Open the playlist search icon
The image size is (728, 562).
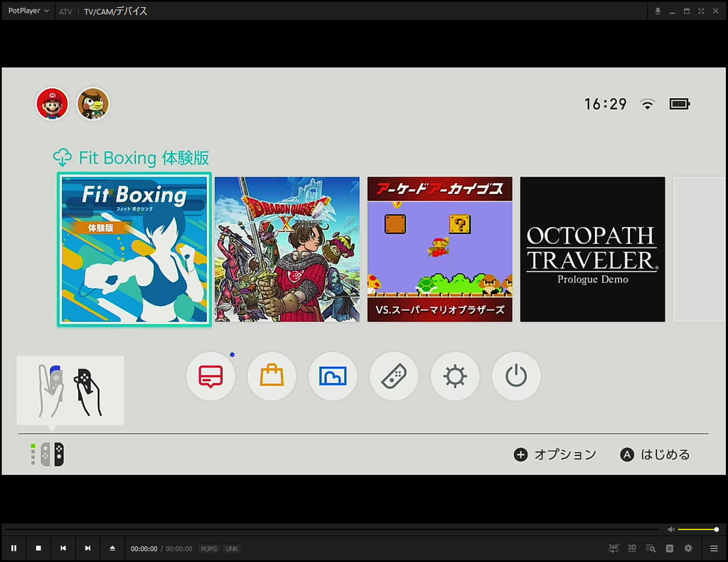tap(651, 548)
